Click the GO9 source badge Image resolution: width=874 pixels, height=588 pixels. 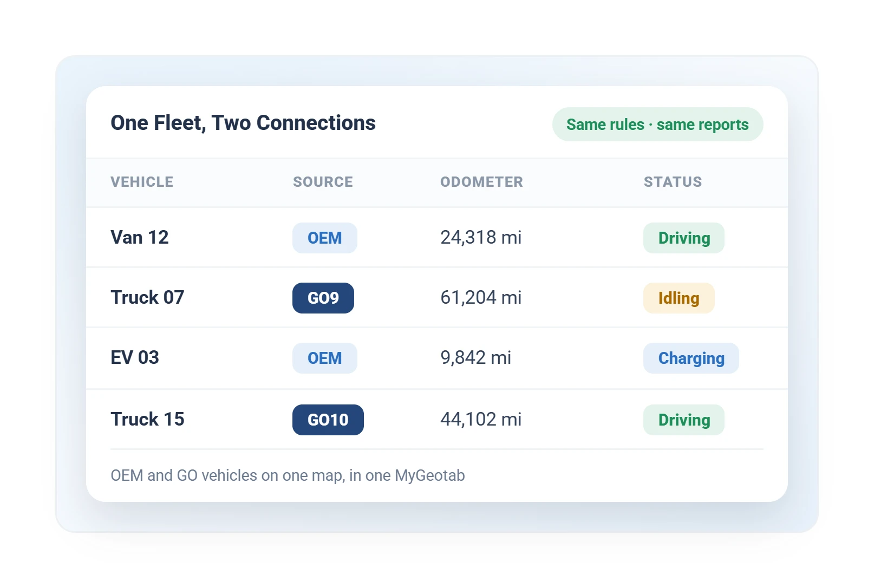pyautogui.click(x=323, y=298)
